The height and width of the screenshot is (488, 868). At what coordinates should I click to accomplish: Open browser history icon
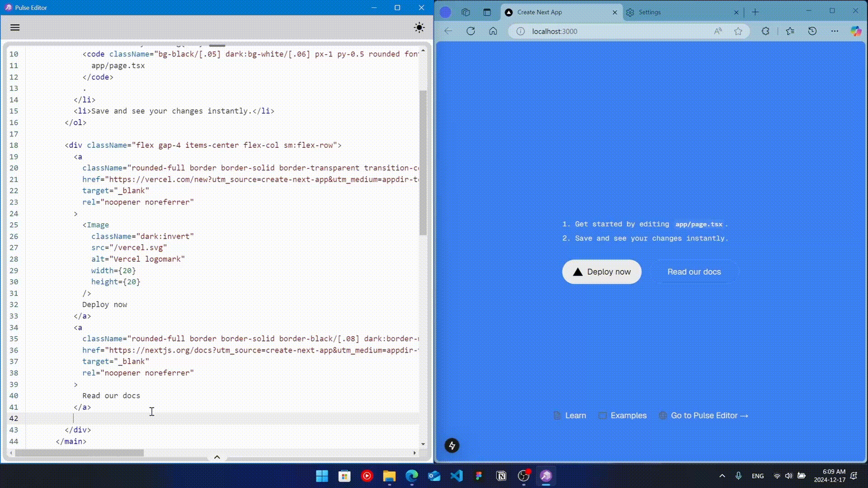[x=812, y=31]
